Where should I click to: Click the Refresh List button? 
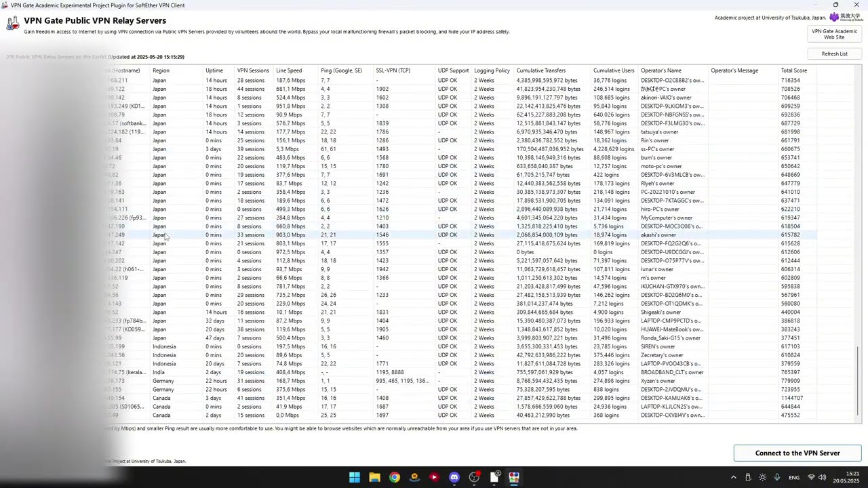coord(834,54)
